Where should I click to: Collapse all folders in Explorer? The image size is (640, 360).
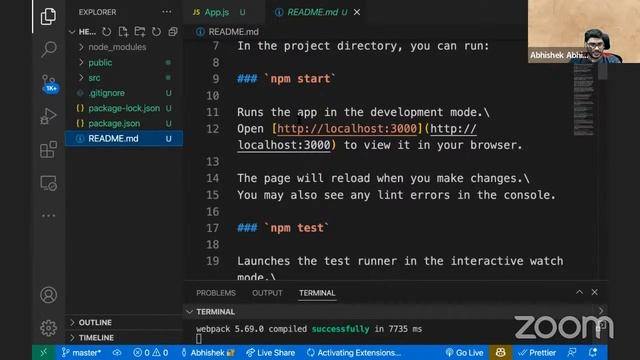[x=173, y=31]
